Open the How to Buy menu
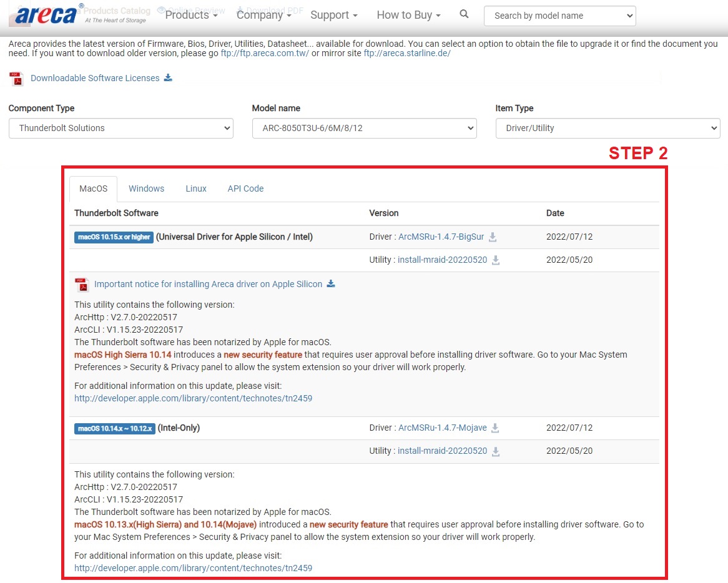This screenshot has height=583, width=728. click(408, 15)
